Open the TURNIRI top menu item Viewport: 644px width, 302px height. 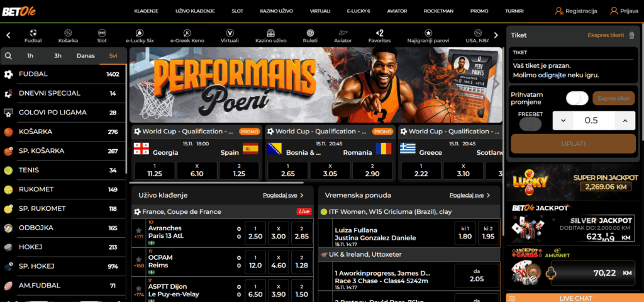tap(514, 11)
